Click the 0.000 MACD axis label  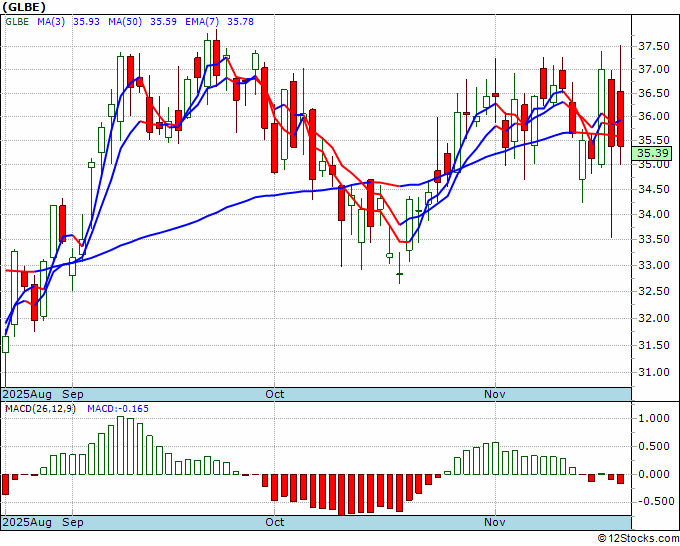tap(654, 474)
